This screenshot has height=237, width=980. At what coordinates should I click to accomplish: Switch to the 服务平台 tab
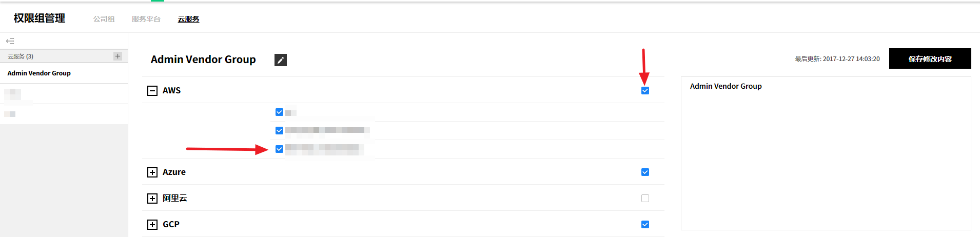(x=146, y=19)
